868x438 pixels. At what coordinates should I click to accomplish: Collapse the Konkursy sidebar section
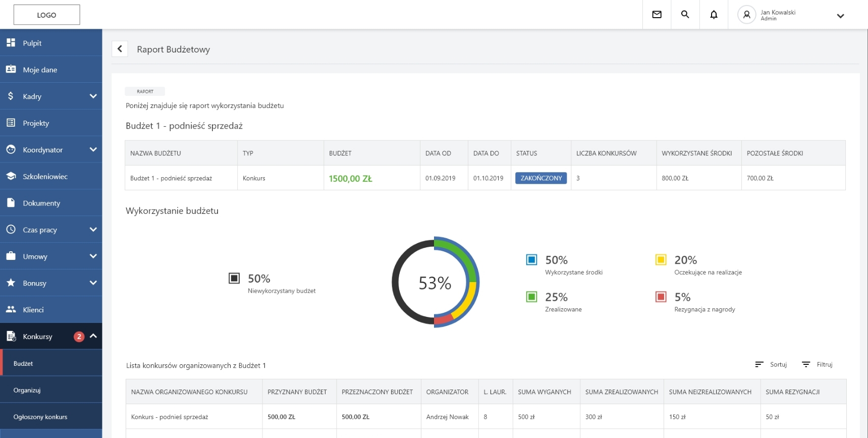click(x=93, y=336)
